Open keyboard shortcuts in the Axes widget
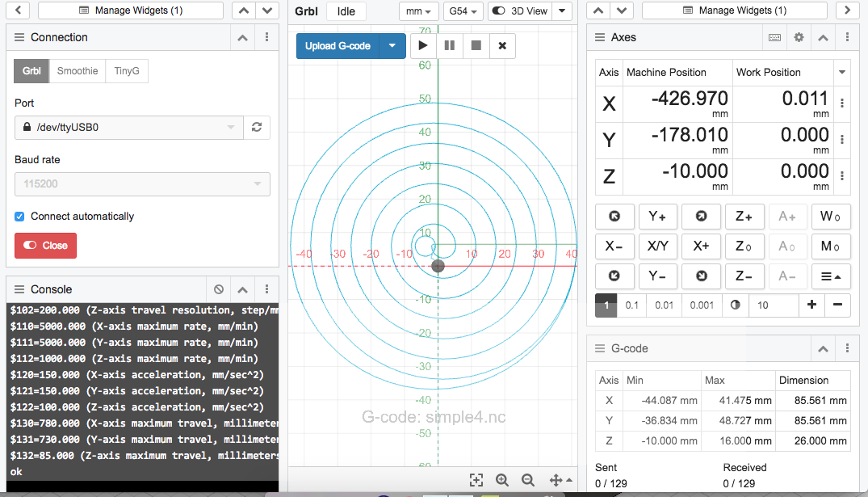The image size is (868, 497). [774, 37]
